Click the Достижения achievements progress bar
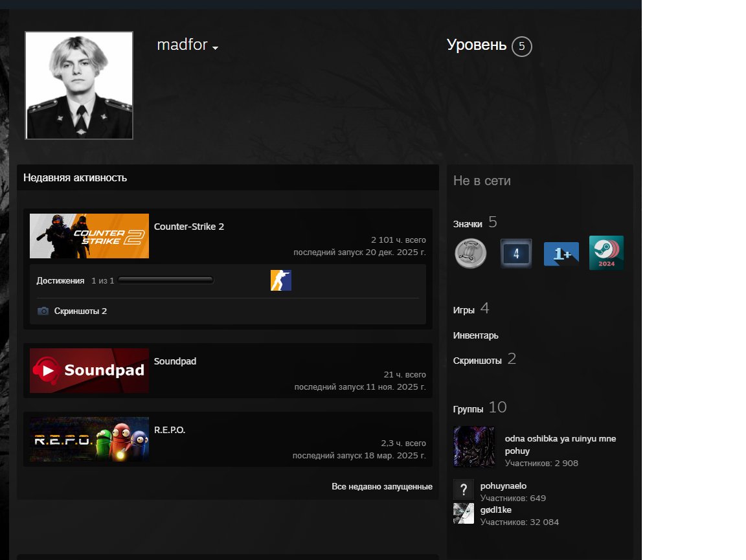This screenshot has height=560, width=746. coord(166,280)
